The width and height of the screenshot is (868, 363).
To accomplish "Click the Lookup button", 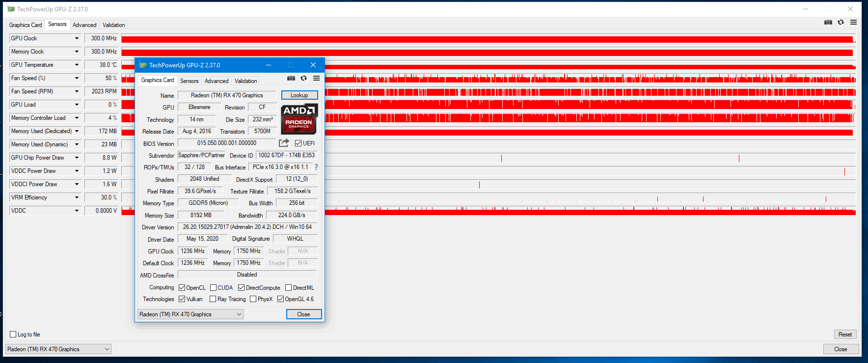I will (x=299, y=95).
